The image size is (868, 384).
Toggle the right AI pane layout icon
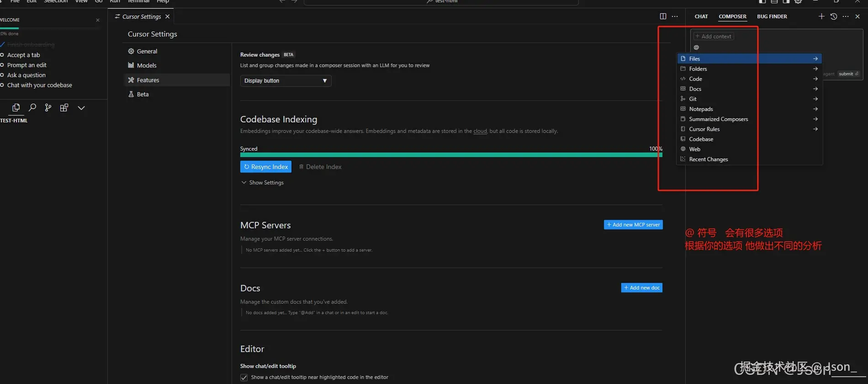(786, 1)
